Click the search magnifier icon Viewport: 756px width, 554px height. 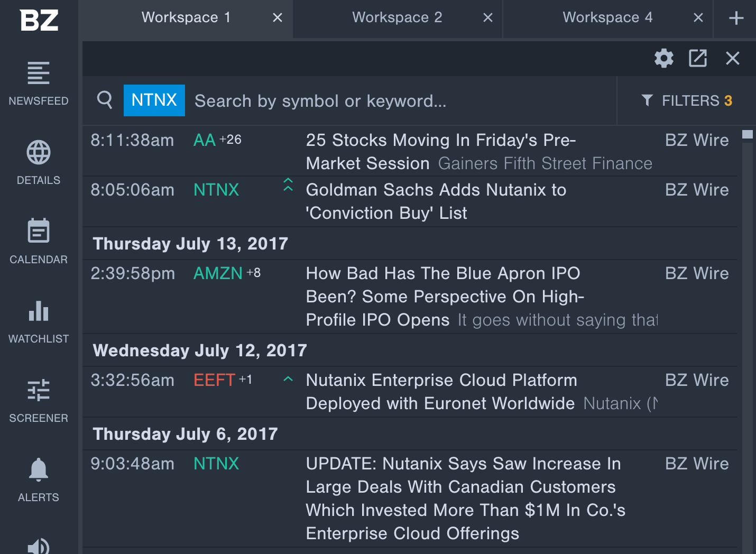tap(105, 99)
